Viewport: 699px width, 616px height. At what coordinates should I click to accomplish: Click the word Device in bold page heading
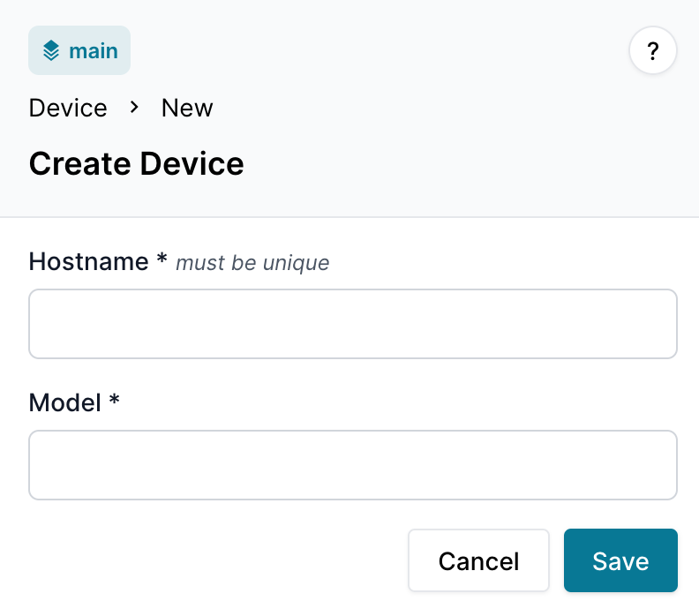[192, 164]
